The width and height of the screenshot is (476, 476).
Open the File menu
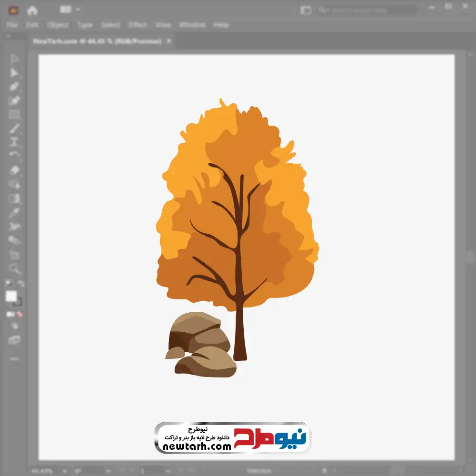tap(12, 25)
